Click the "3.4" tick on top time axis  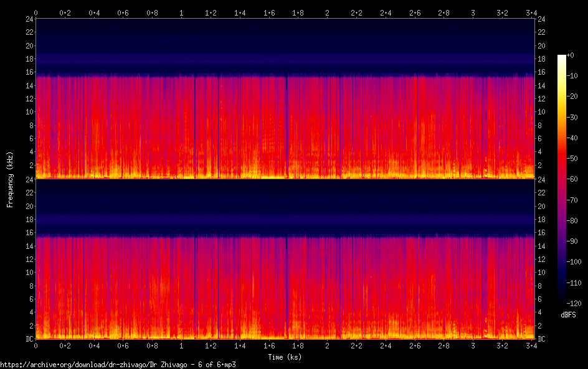coord(531,12)
